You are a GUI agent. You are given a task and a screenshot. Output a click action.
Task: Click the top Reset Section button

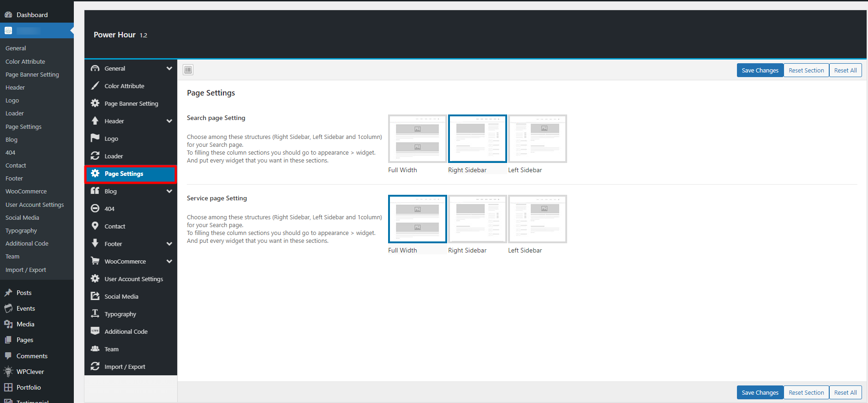tap(806, 70)
